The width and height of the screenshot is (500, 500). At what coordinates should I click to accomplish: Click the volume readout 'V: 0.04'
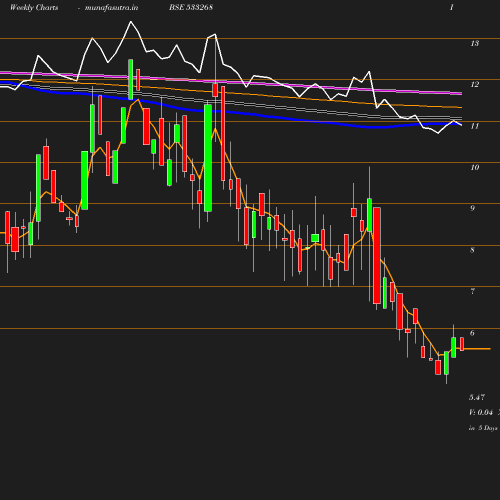point(481,412)
